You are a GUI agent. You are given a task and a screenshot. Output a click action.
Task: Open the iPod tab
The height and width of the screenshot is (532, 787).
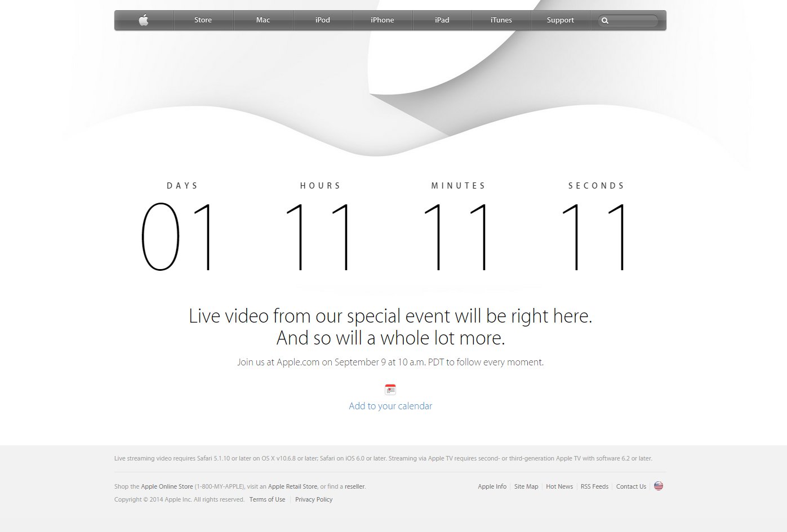pos(323,20)
